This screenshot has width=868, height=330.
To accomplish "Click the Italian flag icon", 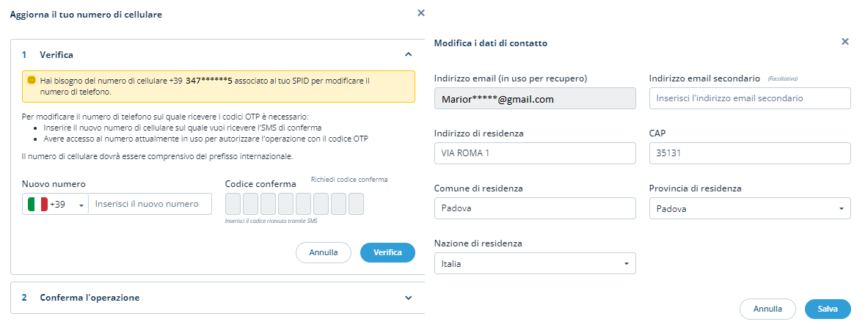I will click(x=37, y=204).
